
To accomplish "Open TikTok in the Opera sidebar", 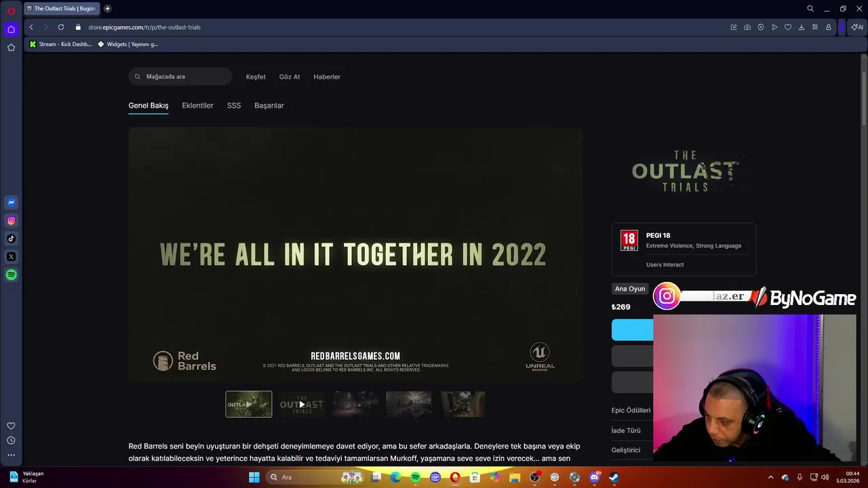I will pos(11,239).
